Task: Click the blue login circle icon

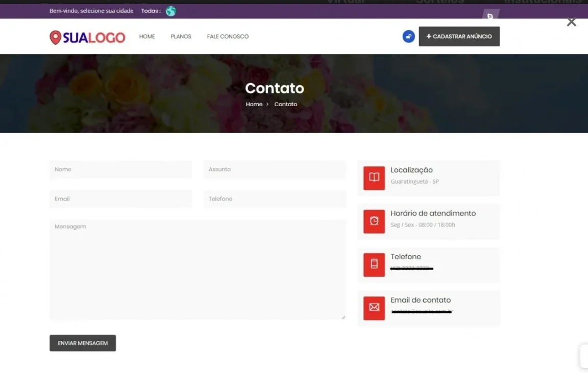Action: [x=408, y=36]
